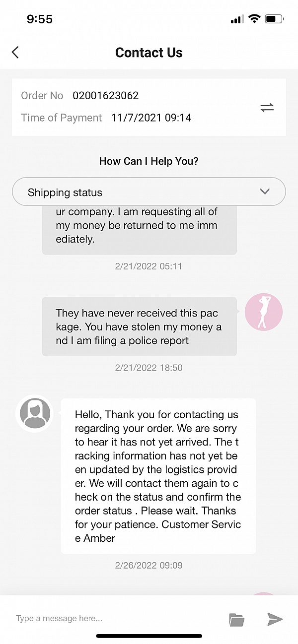Tap the pink customer avatar icon

pos(264,312)
